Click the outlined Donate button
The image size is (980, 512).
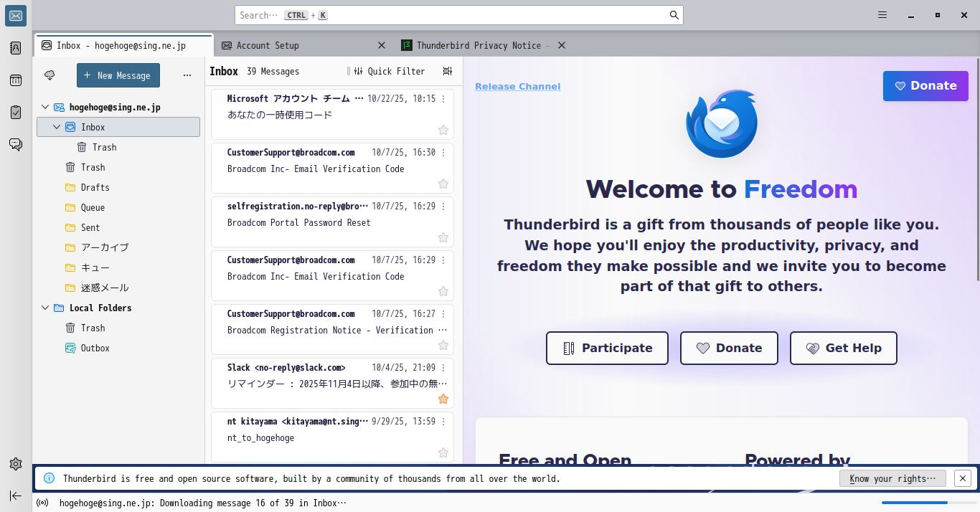coord(729,348)
